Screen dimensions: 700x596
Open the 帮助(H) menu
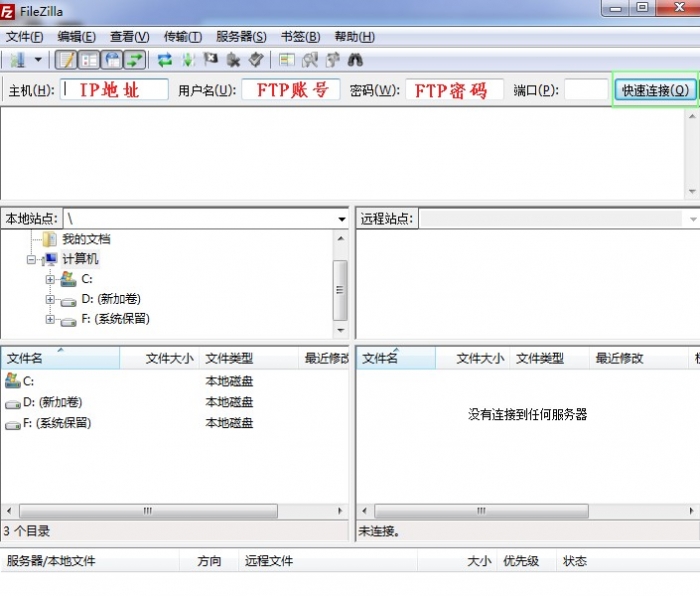(x=354, y=37)
